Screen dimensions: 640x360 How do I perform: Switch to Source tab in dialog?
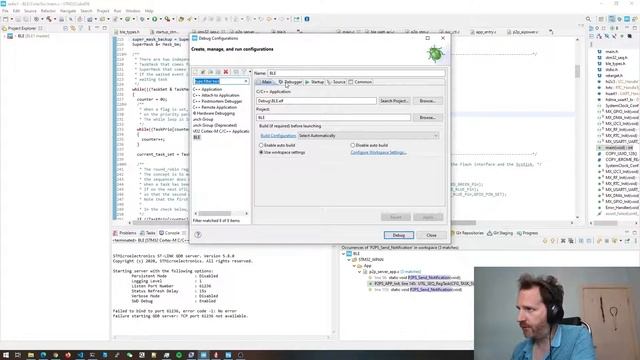coord(336,82)
